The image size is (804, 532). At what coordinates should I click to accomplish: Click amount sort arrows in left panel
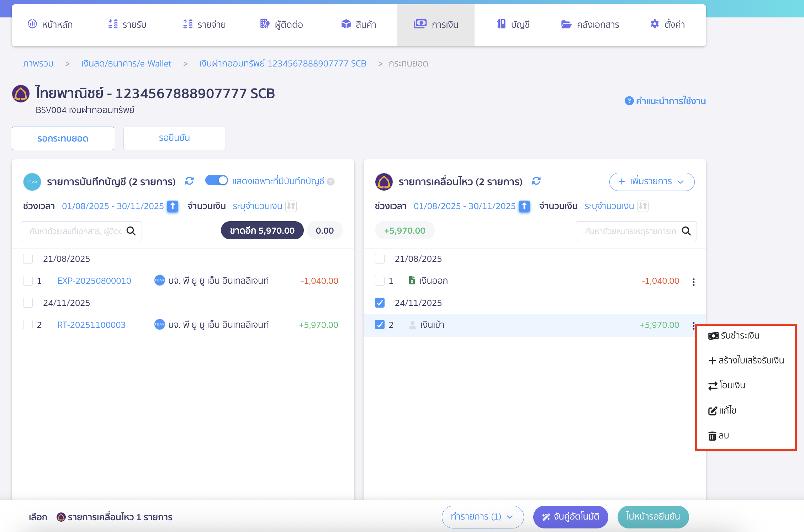[291, 206]
